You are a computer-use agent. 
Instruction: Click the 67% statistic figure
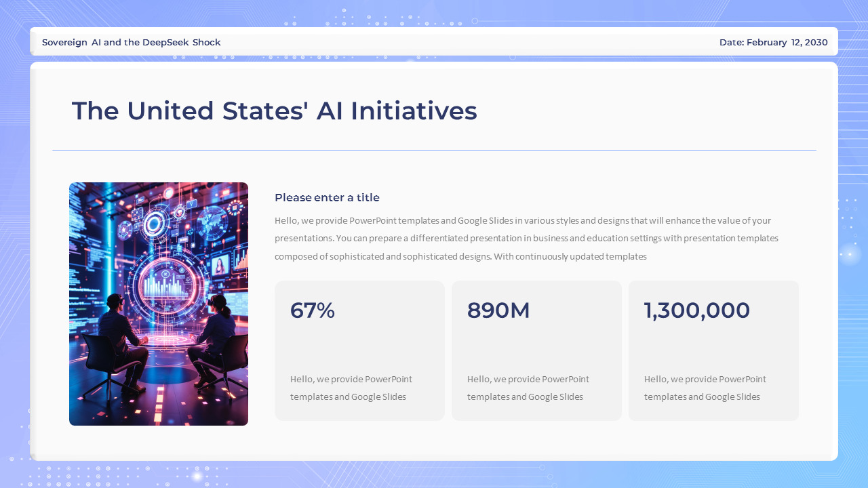click(x=312, y=310)
